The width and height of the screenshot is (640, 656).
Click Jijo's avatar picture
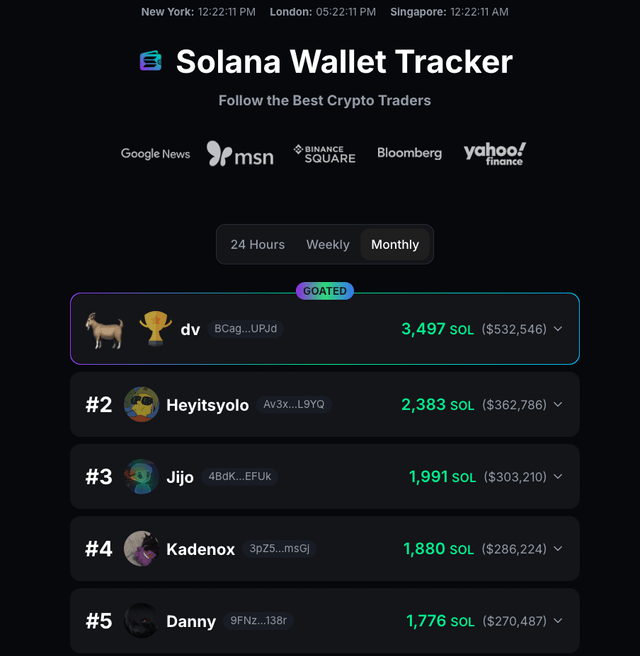tap(141, 477)
